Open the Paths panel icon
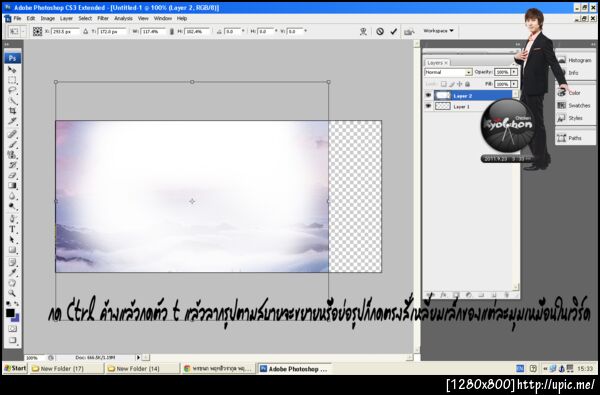The height and width of the screenshot is (395, 600). tap(561, 138)
